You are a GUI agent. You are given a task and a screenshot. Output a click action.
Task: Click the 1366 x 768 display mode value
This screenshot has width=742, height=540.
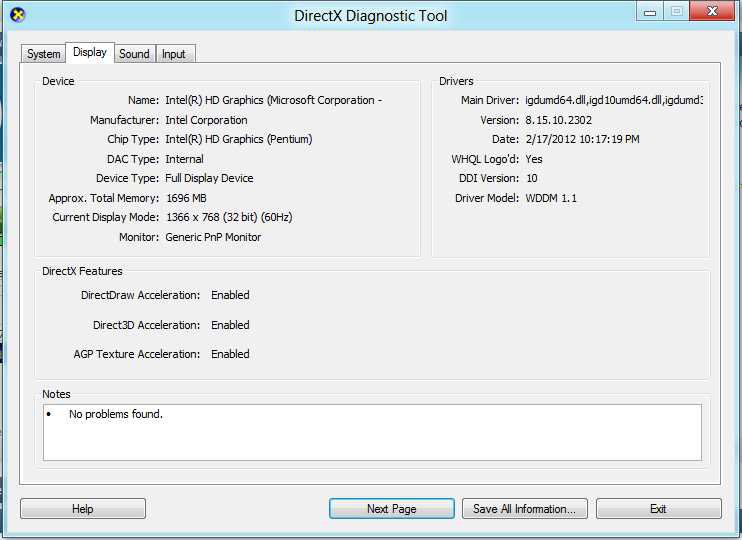(x=228, y=217)
